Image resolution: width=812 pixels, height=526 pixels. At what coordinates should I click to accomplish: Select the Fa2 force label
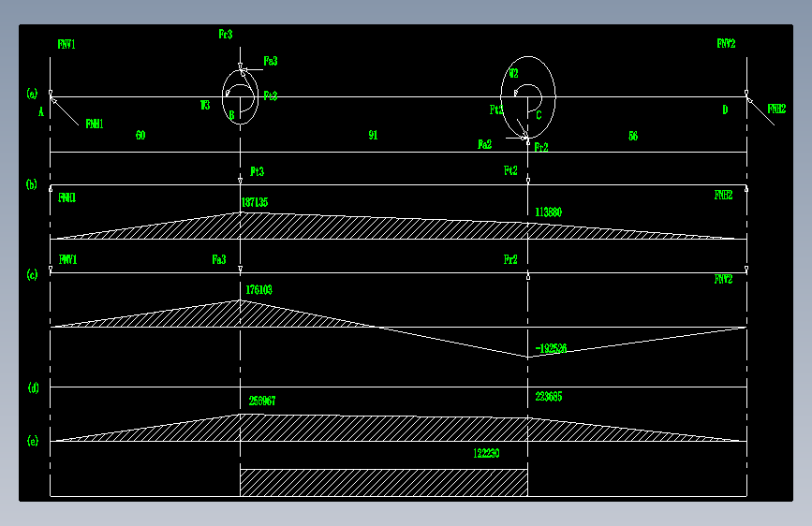[x=484, y=144]
